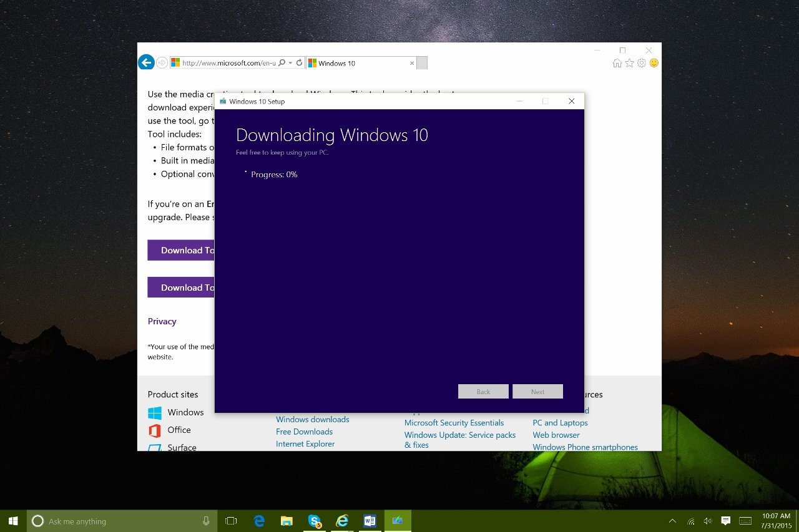
Task: Open the Web browser link
Action: 556,435
